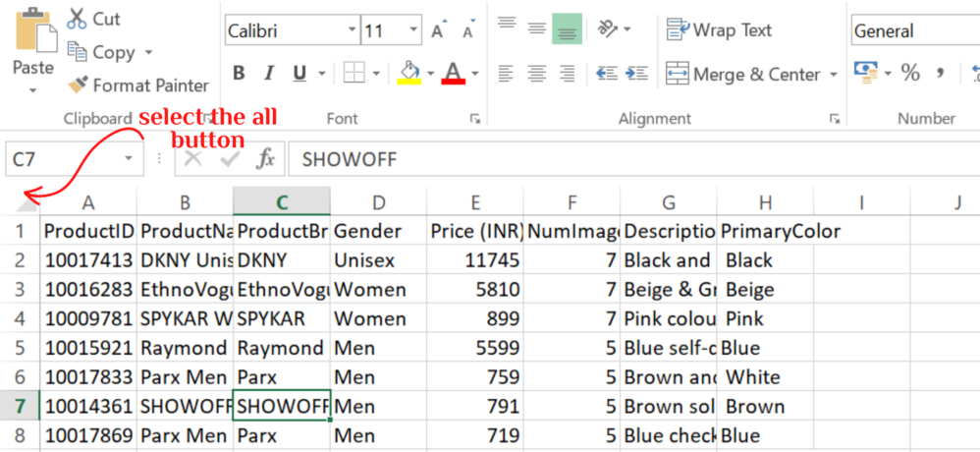Screen dimensions: 980x452
Task: Select row 1 header
Action: pyautogui.click(x=20, y=231)
